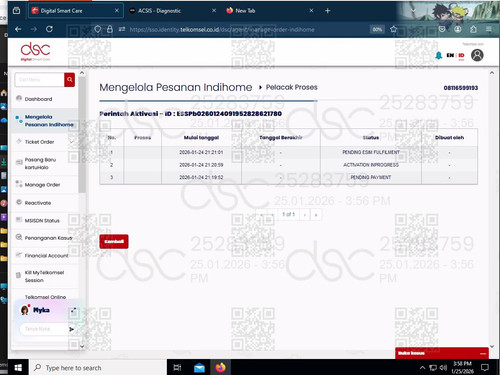Click the 'Dibuat oleh' column header
The image size is (500, 375).
click(x=449, y=137)
